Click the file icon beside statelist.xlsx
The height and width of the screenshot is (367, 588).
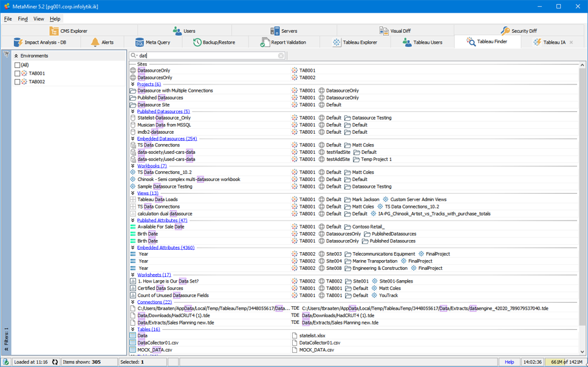coord(295,335)
